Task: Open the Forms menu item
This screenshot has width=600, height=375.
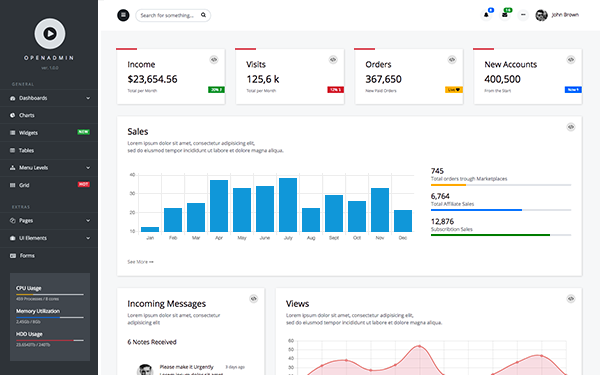Action: (49, 256)
